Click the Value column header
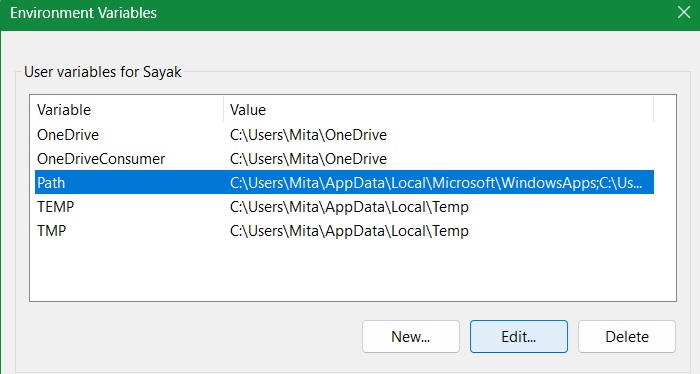Viewport: 700px width, 374px height. (x=438, y=110)
